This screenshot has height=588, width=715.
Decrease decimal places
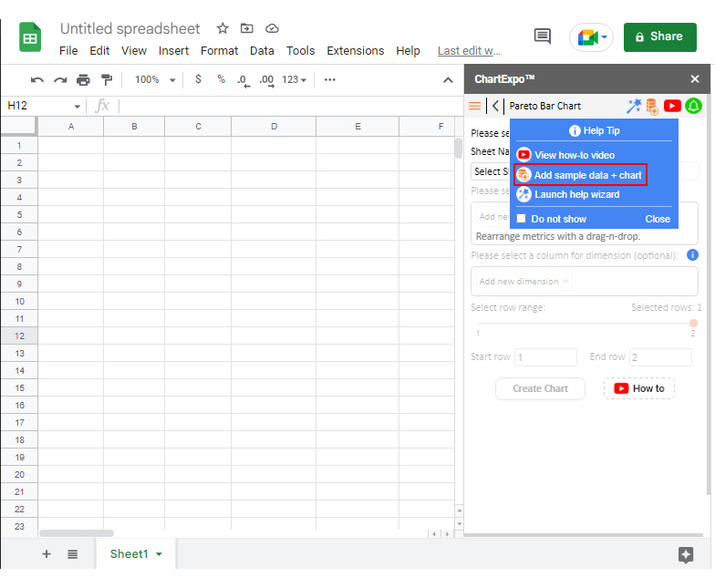(244, 80)
